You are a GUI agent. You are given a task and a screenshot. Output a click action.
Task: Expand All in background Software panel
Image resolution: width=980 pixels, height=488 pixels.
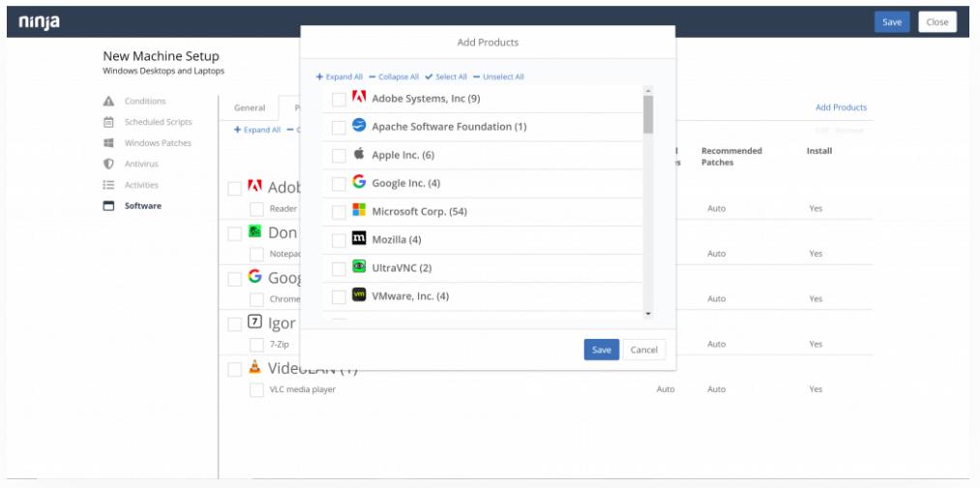coord(257,130)
